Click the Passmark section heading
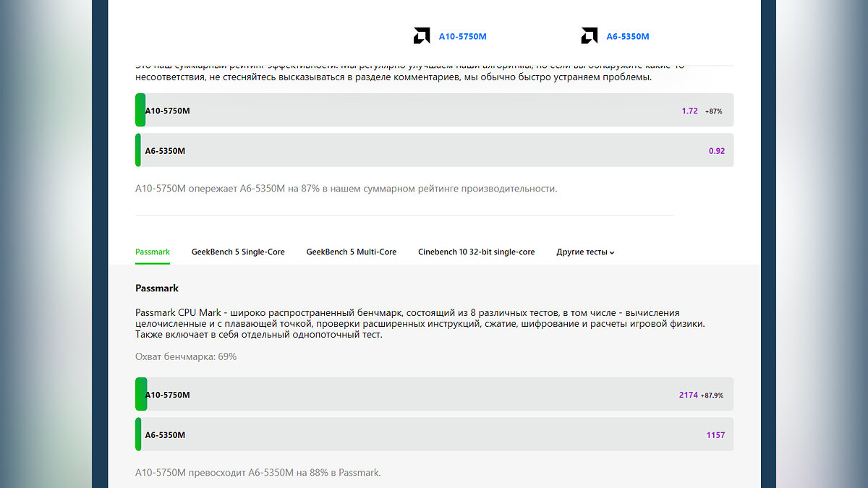868x488 pixels. (157, 288)
